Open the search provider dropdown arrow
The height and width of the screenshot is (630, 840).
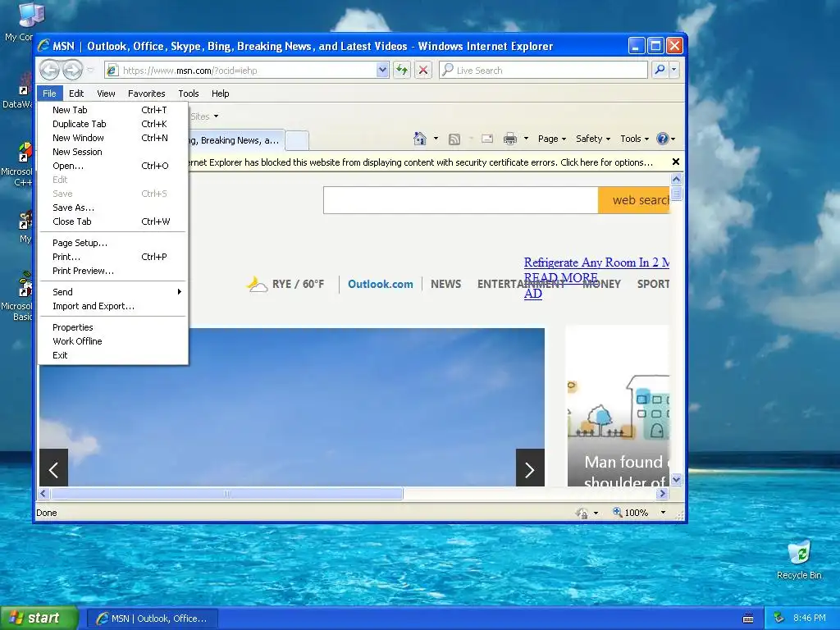pos(674,70)
